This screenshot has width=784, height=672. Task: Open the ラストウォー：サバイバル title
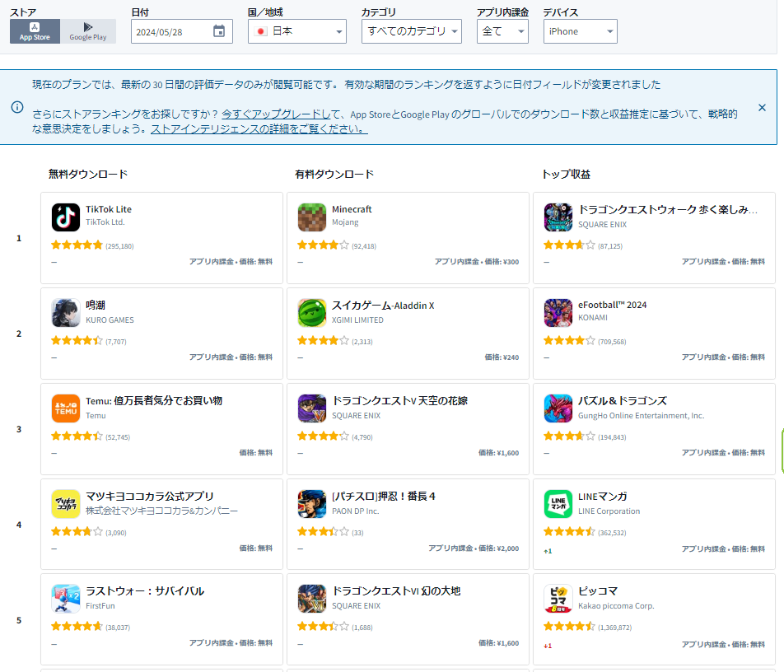point(145,591)
